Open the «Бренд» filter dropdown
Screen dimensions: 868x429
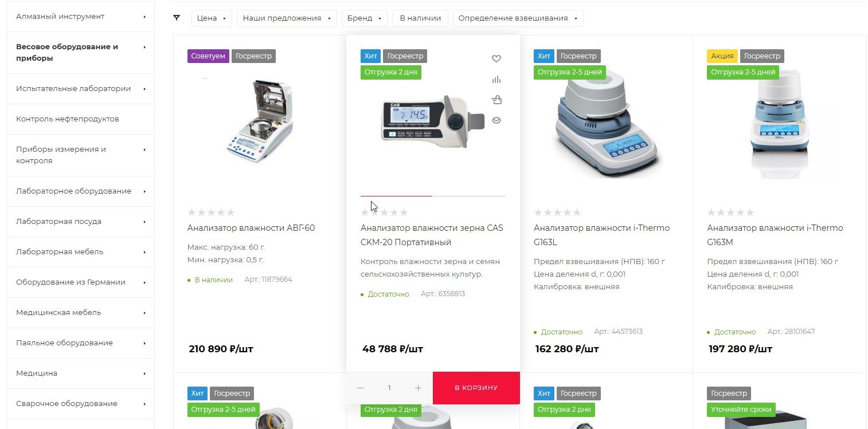[x=364, y=18]
